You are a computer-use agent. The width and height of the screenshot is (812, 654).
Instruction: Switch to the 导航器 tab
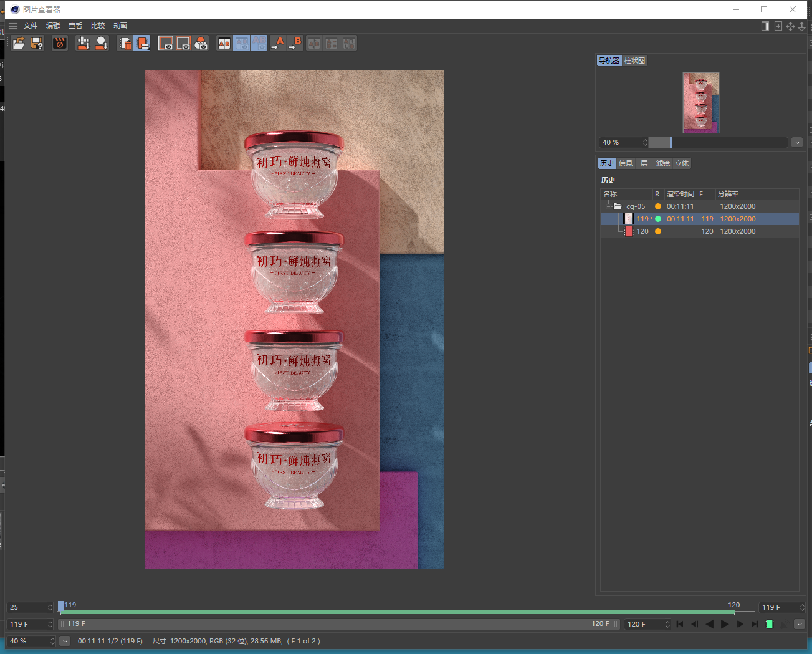(x=609, y=60)
